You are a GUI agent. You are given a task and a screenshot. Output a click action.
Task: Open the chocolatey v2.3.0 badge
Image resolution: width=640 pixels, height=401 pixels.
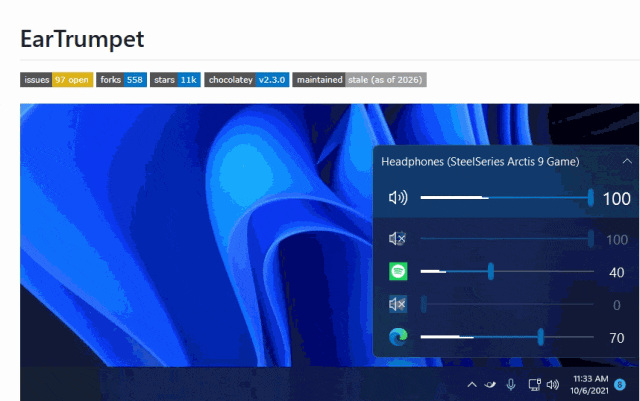(247, 80)
